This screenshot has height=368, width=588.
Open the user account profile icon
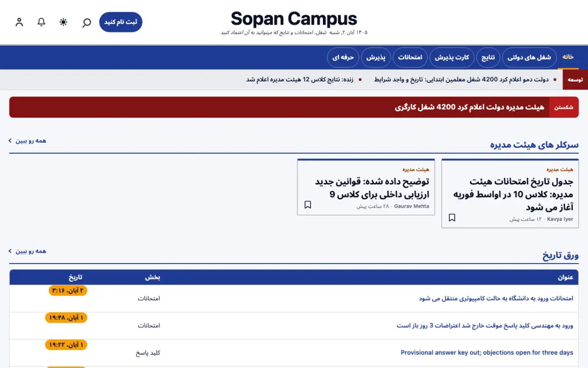click(x=19, y=22)
